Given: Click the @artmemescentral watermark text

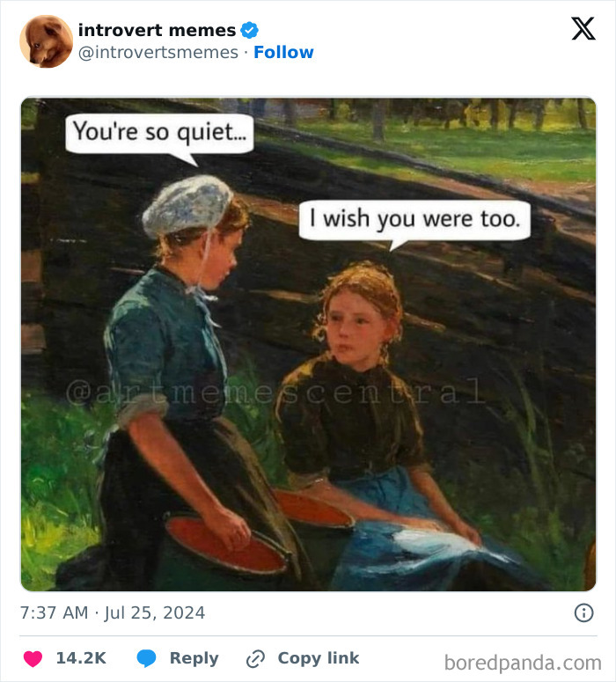Looking at the screenshot, I should pyautogui.click(x=275, y=392).
